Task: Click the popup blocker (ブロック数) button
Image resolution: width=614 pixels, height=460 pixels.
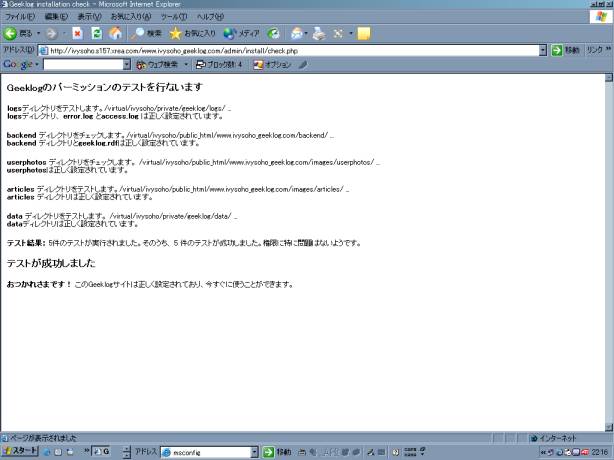Action: 219,65
